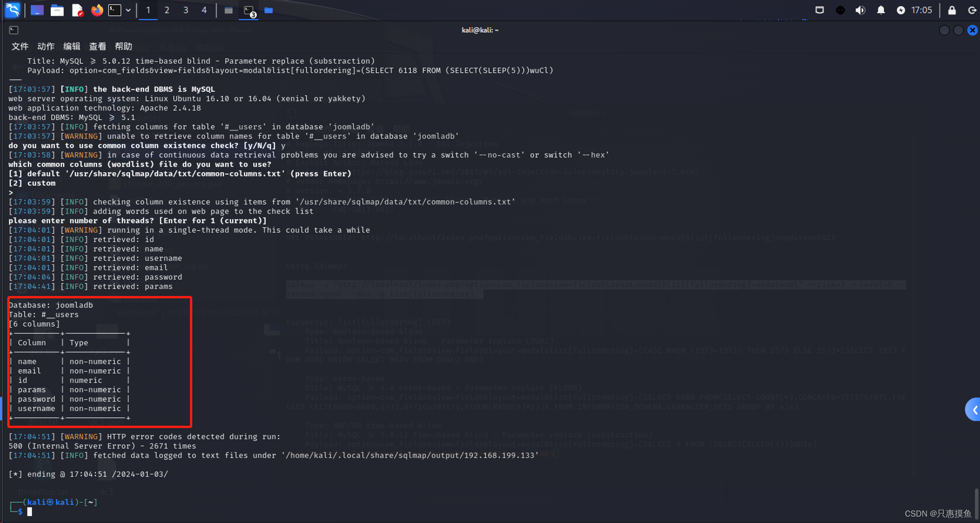Open the volume control tray icon
The width and height of the screenshot is (980, 523).
(860, 10)
